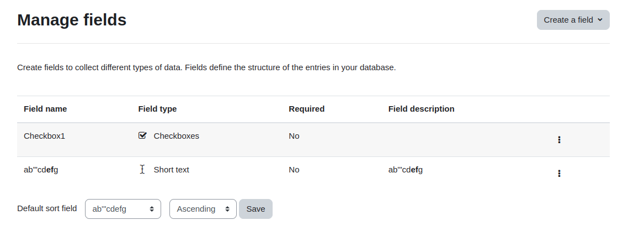The height and width of the screenshot is (241, 644).
Task: Click the Checkboxes field type icon
Action: pyautogui.click(x=142, y=135)
